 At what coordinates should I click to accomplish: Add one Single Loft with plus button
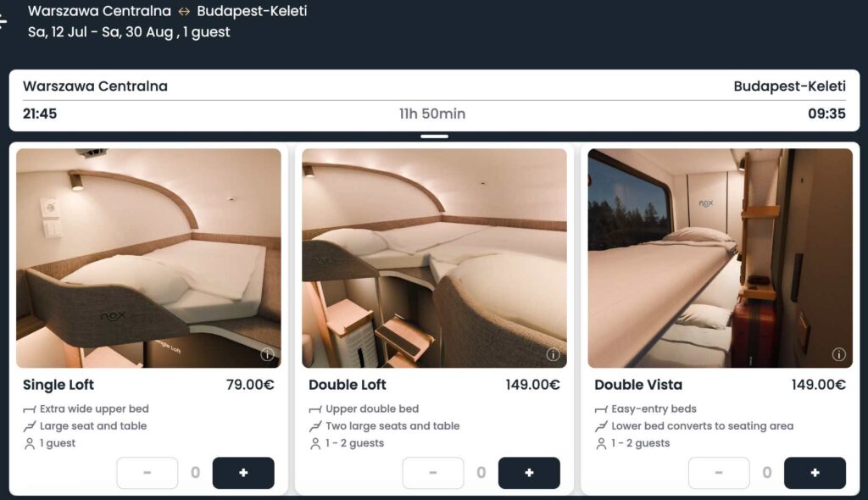coord(243,473)
